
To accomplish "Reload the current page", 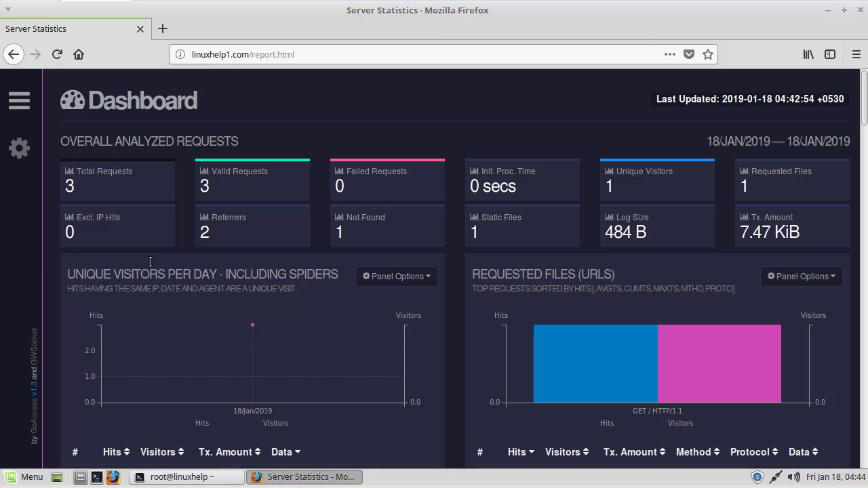I will click(57, 54).
